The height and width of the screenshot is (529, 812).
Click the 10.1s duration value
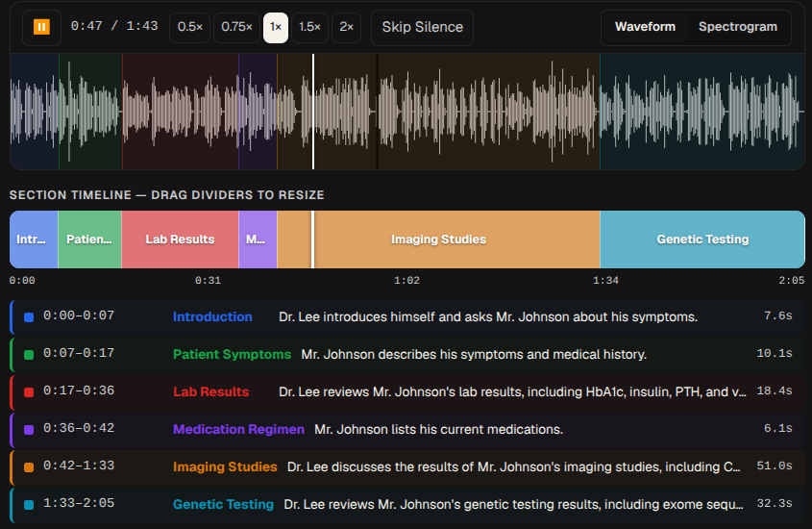pyautogui.click(x=775, y=353)
